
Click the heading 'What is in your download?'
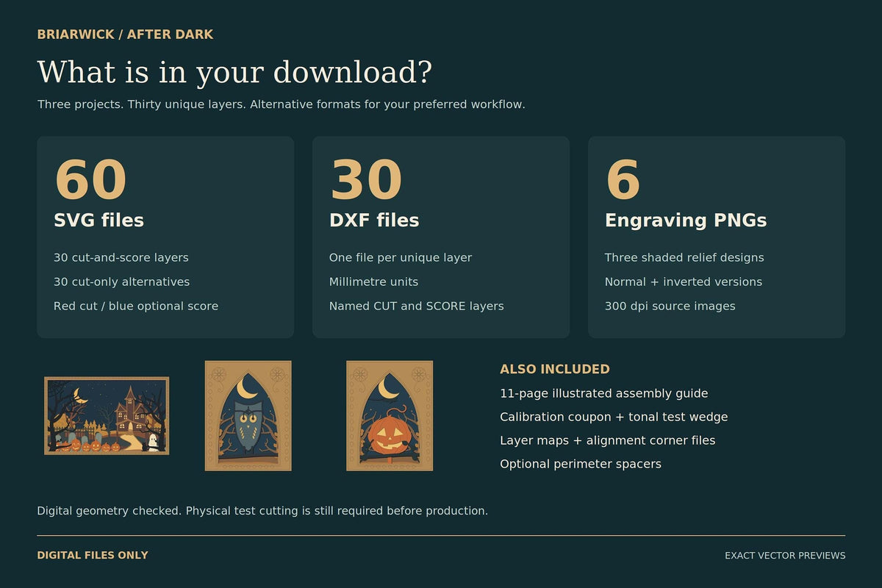234,73
